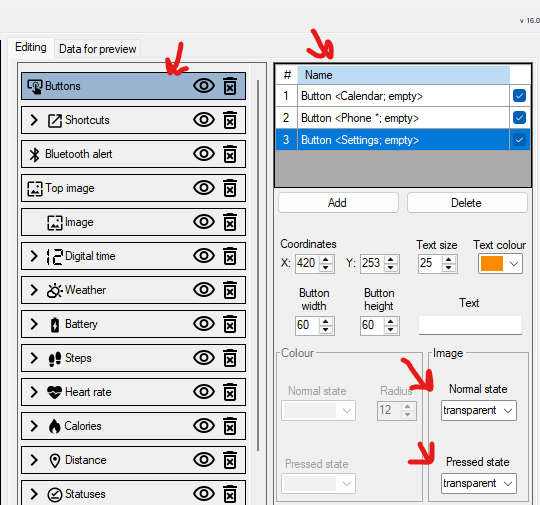Click the button Text input field
This screenshot has height=505, width=540.
[x=470, y=325]
